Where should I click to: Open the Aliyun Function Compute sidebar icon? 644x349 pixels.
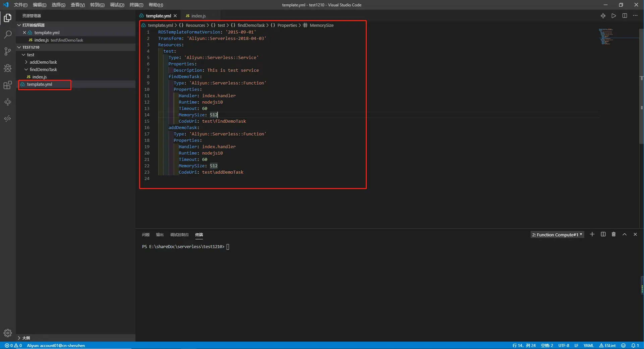click(8, 102)
